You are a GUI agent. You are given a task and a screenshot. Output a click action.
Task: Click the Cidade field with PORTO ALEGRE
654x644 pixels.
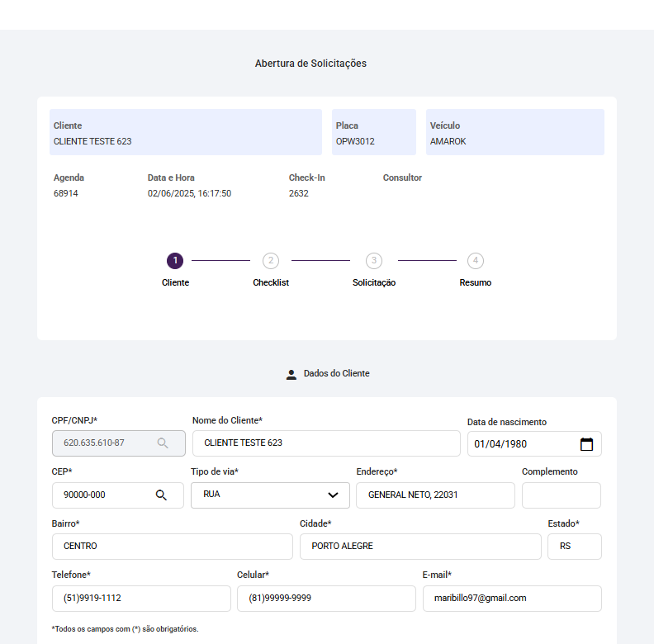[420, 547]
